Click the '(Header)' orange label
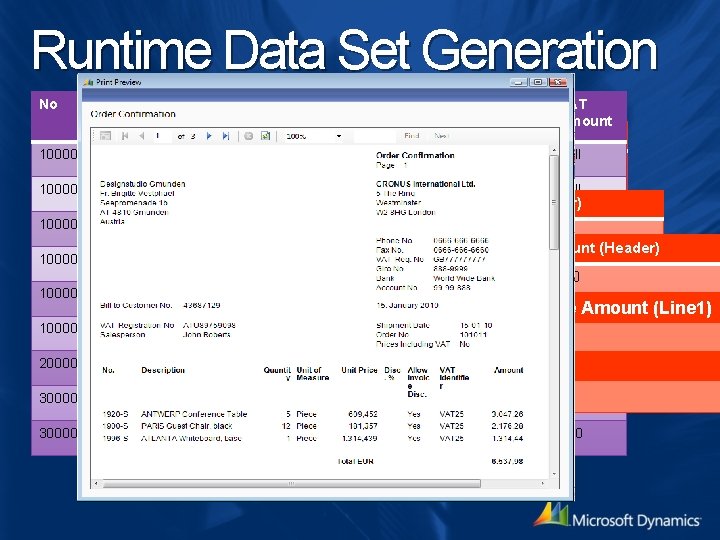The width and height of the screenshot is (720, 540). (x=630, y=248)
